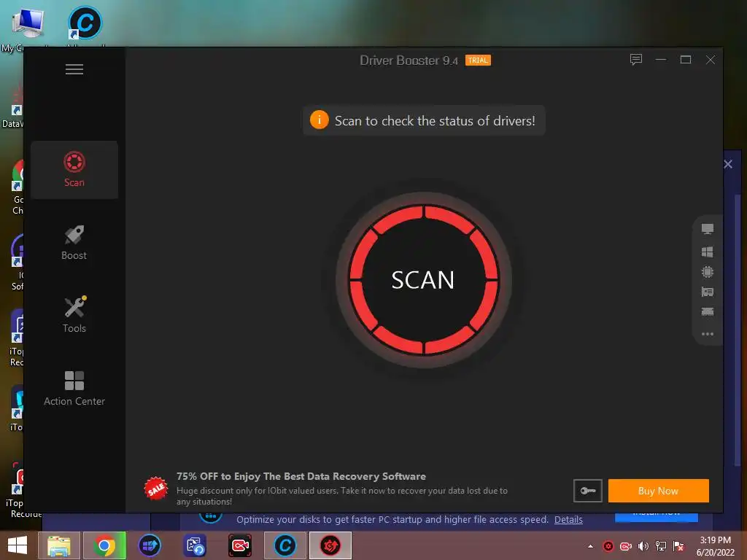Switch to Advanced SystemCare in taskbar

point(285,545)
